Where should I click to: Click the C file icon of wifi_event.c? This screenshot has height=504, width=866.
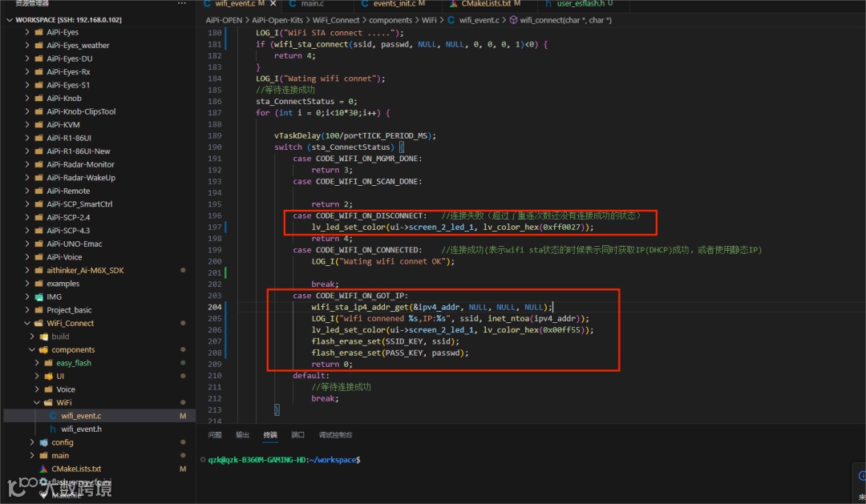pyautogui.click(x=53, y=416)
